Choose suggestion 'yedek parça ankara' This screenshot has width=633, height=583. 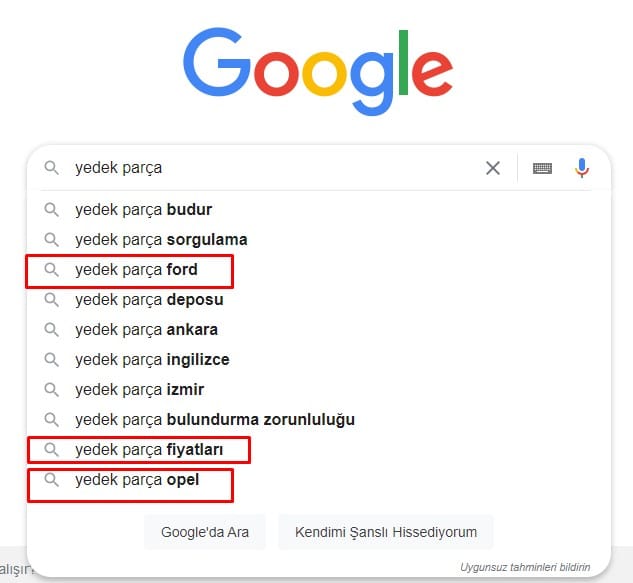tap(319, 329)
